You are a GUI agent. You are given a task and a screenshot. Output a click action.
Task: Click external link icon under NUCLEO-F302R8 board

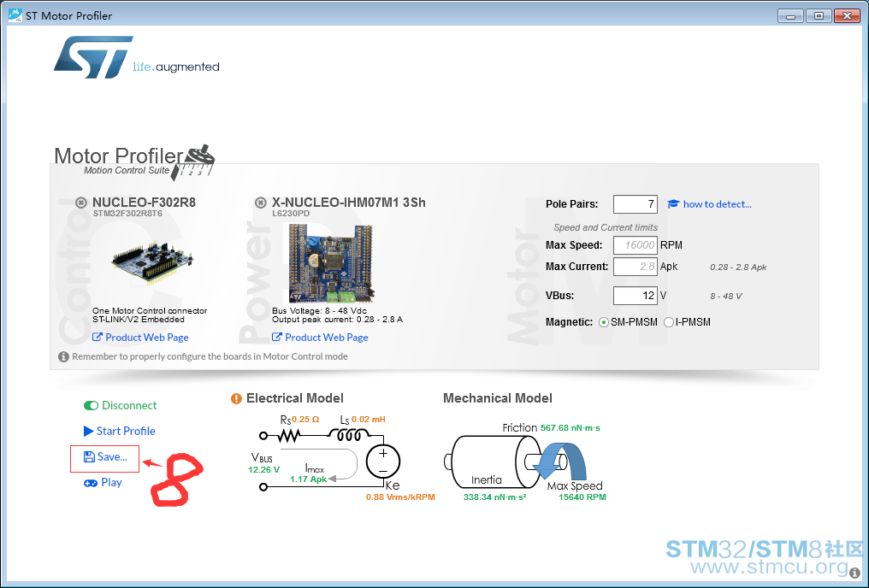(97, 338)
